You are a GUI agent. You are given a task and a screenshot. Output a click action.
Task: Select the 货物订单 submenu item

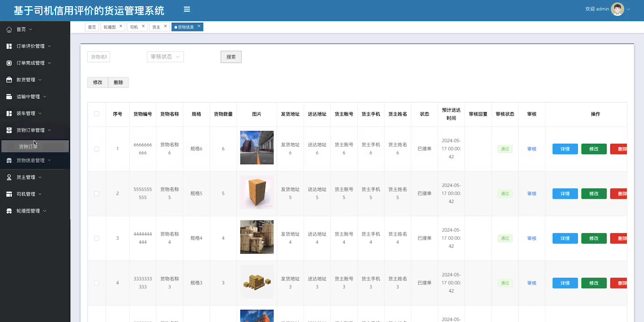[x=35, y=146]
